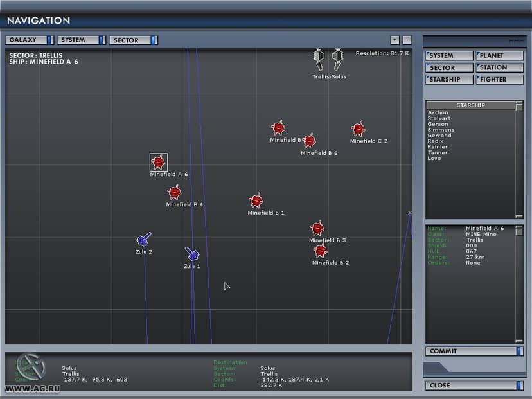Click the left Trellis-Solus jump gate icon
Image resolution: width=532 pixels, height=399 pixels.
pyautogui.click(x=319, y=59)
